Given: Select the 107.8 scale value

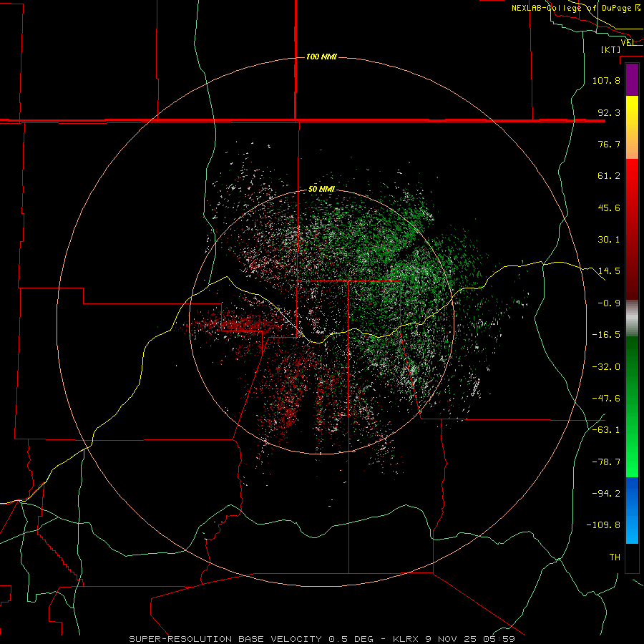Looking at the screenshot, I should 606,80.
